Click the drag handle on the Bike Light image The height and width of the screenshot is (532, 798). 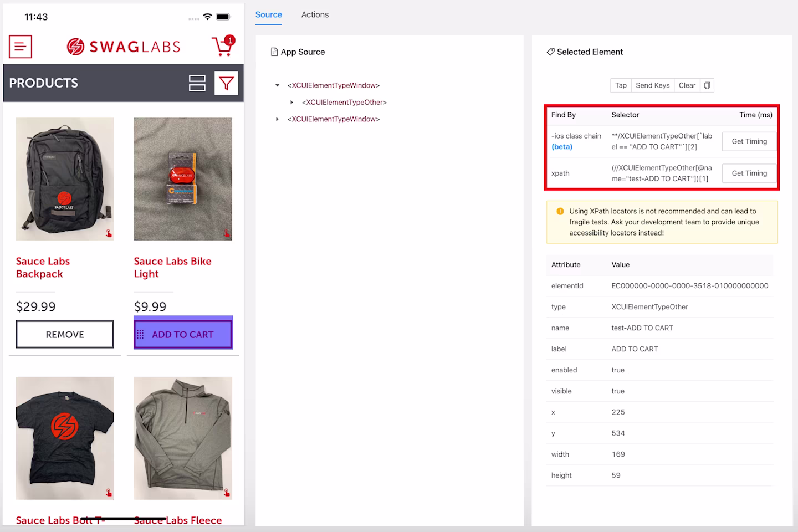227,234
